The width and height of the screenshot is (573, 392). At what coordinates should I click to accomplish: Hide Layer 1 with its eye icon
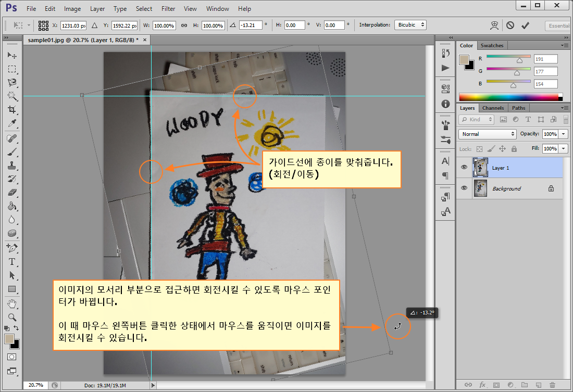click(464, 167)
